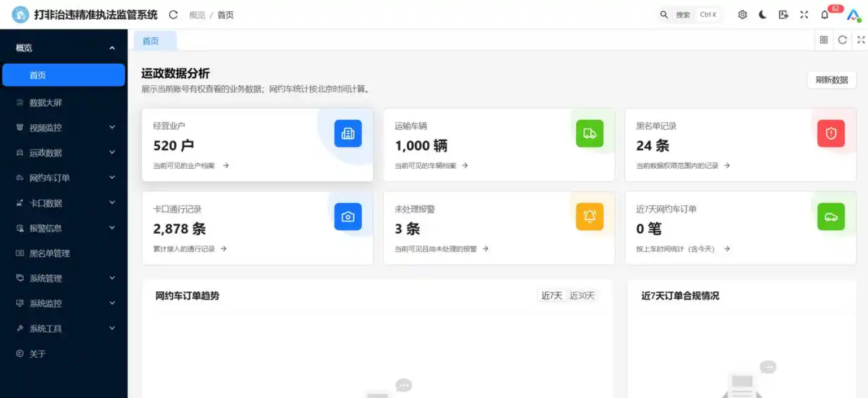Follow the 当前可见的业户档案 link
Screen dimensions: 868x398
pyautogui.click(x=191, y=165)
